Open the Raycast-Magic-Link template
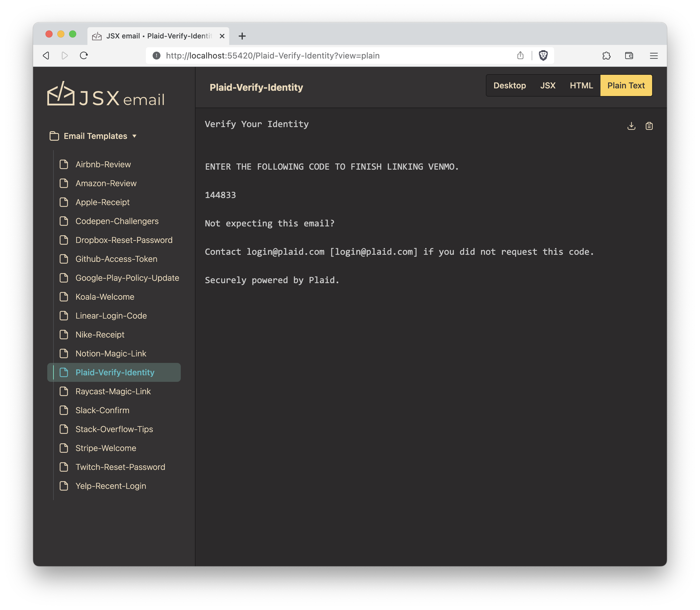 (114, 392)
